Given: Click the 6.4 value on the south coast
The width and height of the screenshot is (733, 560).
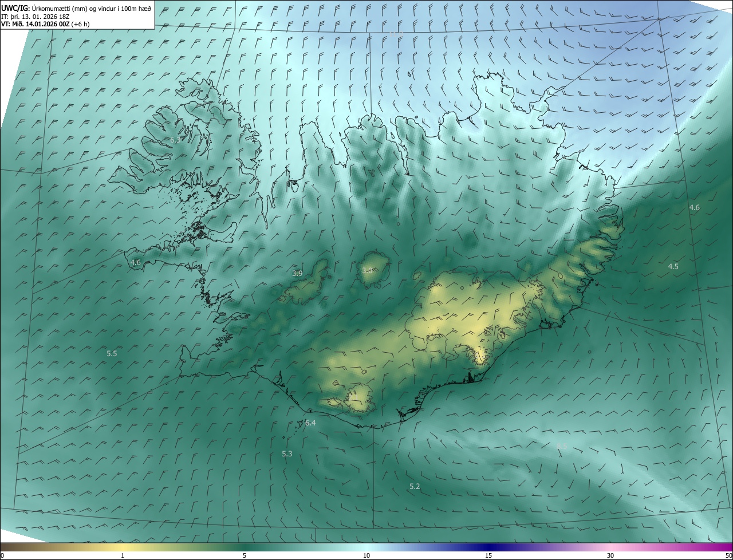Looking at the screenshot, I should pyautogui.click(x=310, y=423).
